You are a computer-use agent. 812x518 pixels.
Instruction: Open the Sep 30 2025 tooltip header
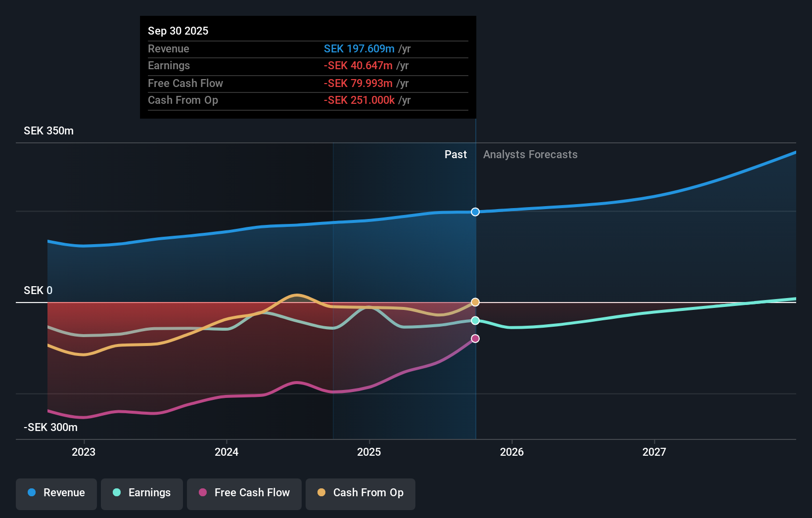point(178,31)
